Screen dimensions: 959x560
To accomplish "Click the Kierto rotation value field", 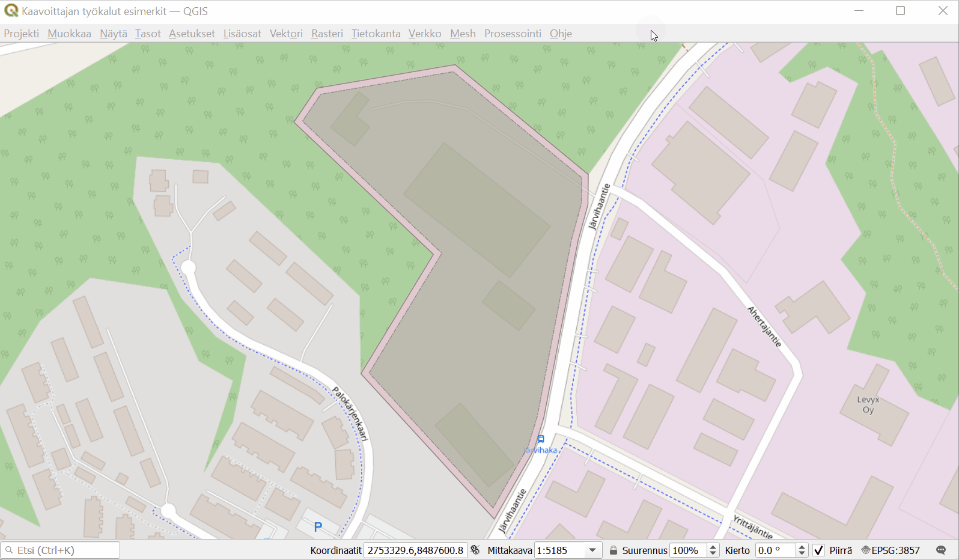I will (775, 550).
